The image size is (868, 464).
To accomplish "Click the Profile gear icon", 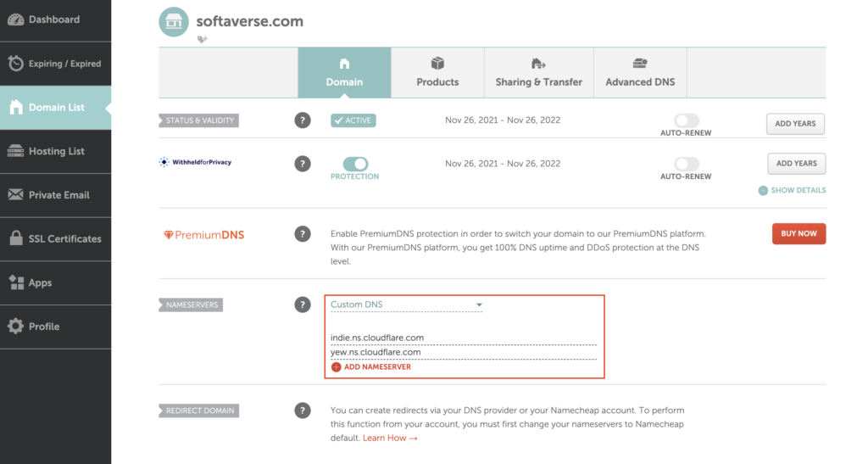I will point(15,327).
